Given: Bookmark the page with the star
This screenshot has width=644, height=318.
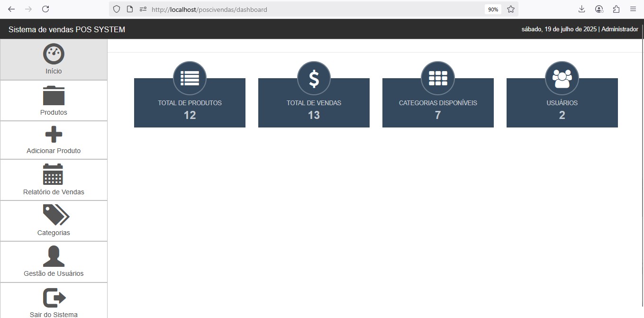Looking at the screenshot, I should pyautogui.click(x=510, y=9).
